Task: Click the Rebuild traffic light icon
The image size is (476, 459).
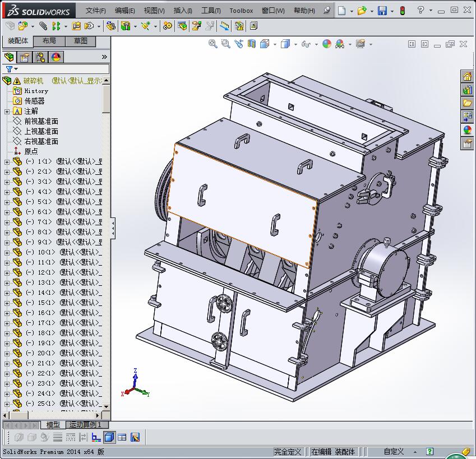Action: 403,11
